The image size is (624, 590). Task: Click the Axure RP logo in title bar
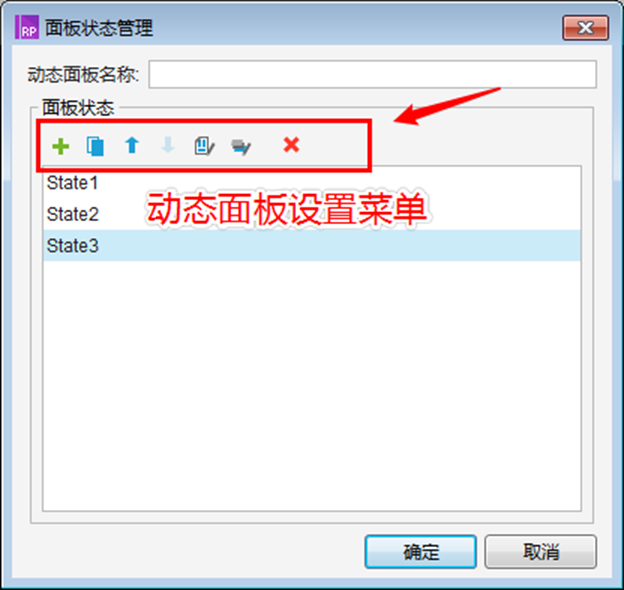click(x=27, y=27)
